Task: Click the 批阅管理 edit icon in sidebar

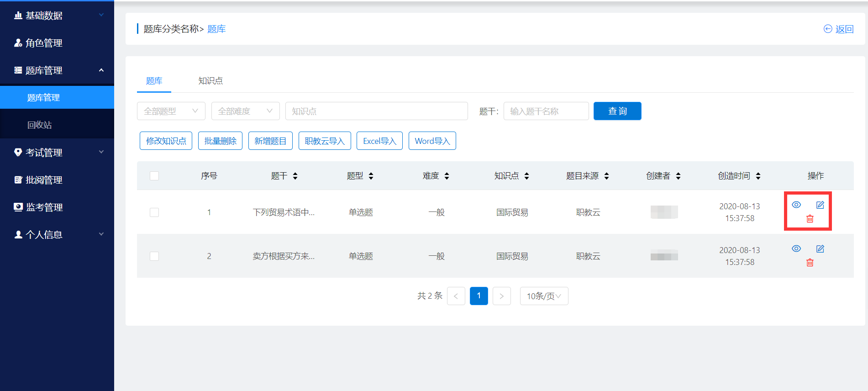Action: (x=18, y=180)
